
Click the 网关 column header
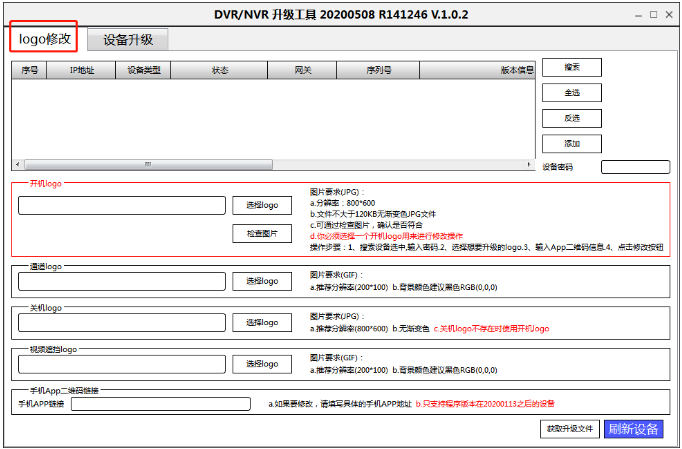[302, 70]
